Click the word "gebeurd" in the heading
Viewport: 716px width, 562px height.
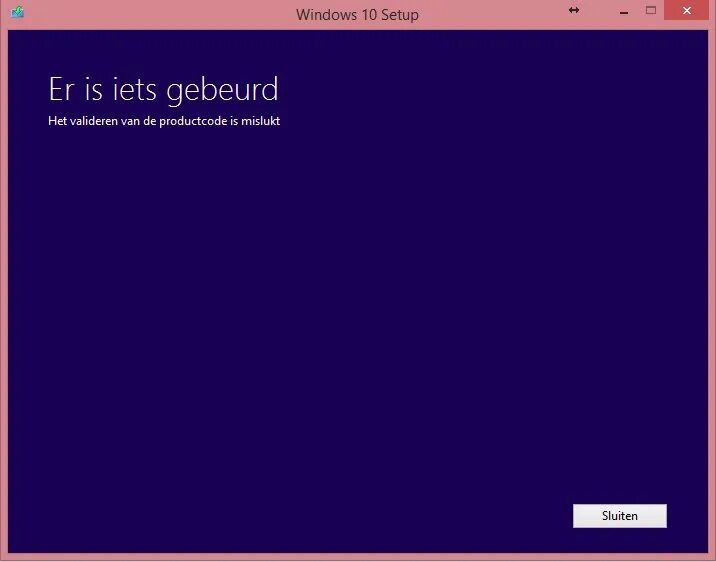(222, 89)
